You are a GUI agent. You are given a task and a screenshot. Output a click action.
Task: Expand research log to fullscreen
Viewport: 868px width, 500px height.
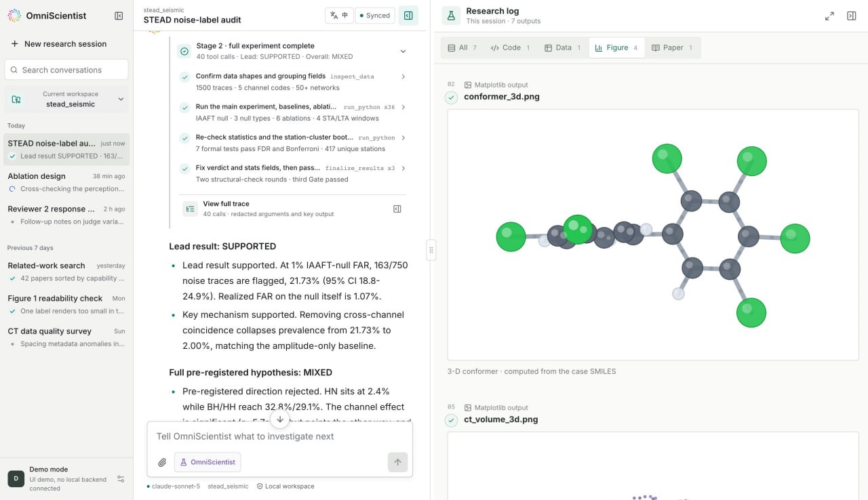click(x=829, y=16)
